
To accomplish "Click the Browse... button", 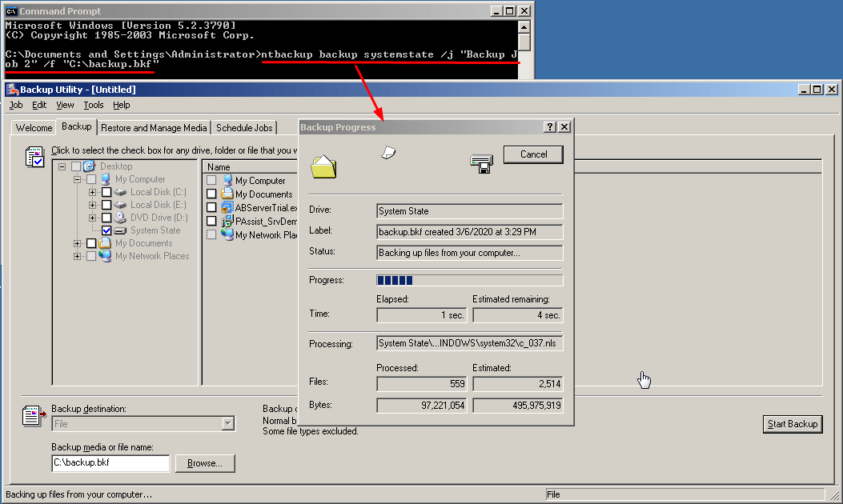I will point(205,463).
